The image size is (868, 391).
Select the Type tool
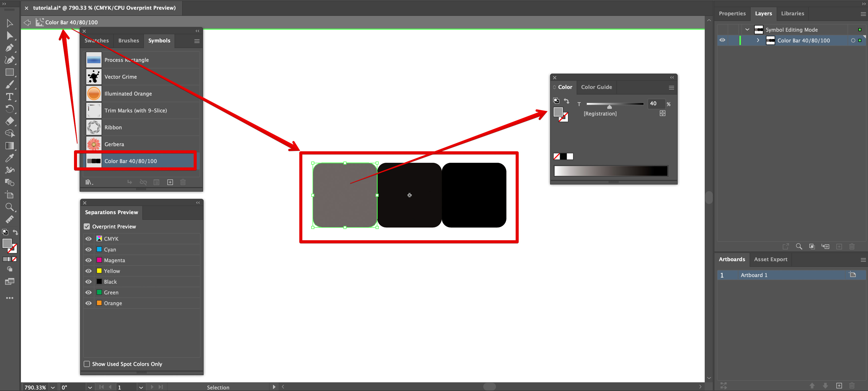coord(10,97)
